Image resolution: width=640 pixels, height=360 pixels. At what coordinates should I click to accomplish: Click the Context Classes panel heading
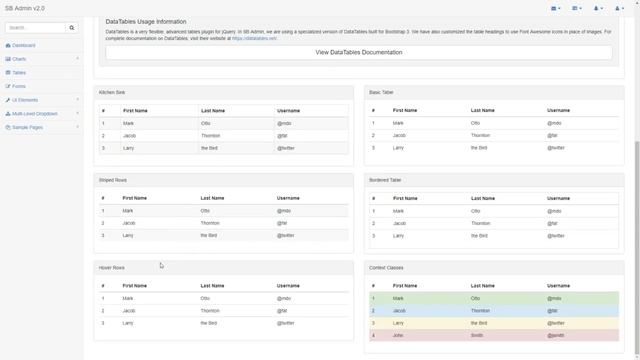(494, 268)
